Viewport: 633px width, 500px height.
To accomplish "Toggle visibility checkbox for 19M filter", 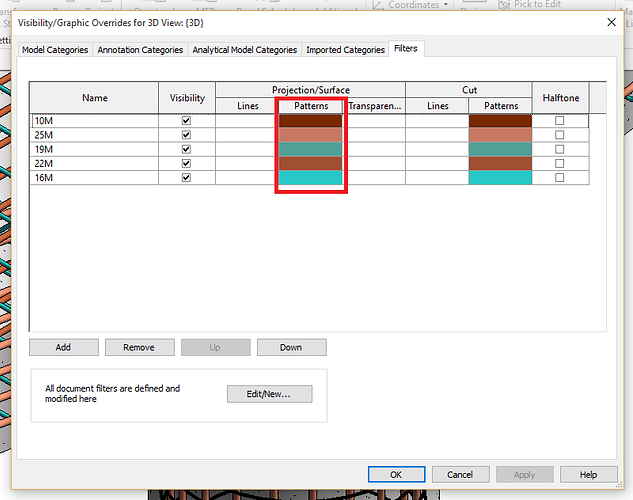I will click(x=186, y=149).
